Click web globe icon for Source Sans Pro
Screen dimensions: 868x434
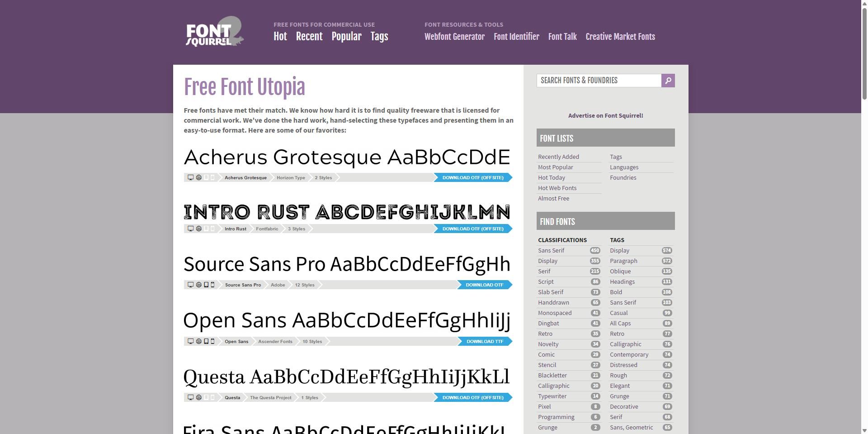tap(198, 285)
